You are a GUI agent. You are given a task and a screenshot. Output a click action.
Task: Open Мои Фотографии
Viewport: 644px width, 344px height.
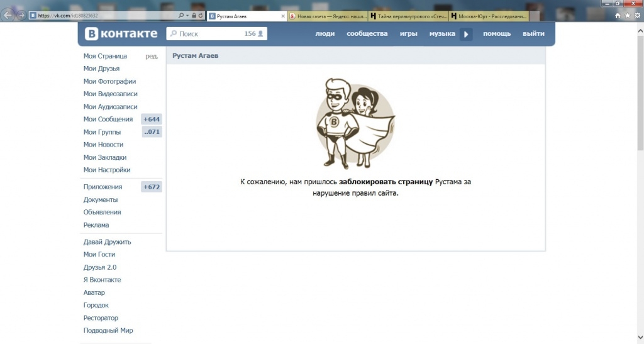click(x=109, y=81)
